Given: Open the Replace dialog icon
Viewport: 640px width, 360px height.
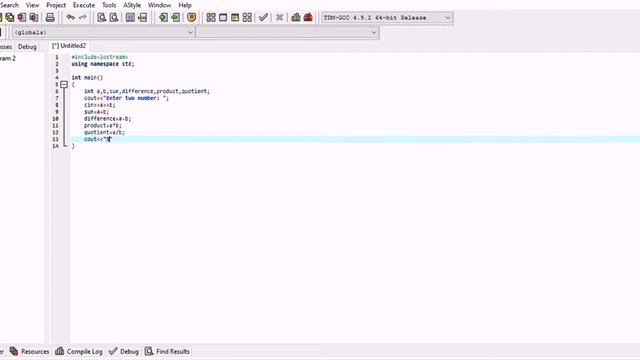Looking at the screenshot, I should [x=114, y=18].
